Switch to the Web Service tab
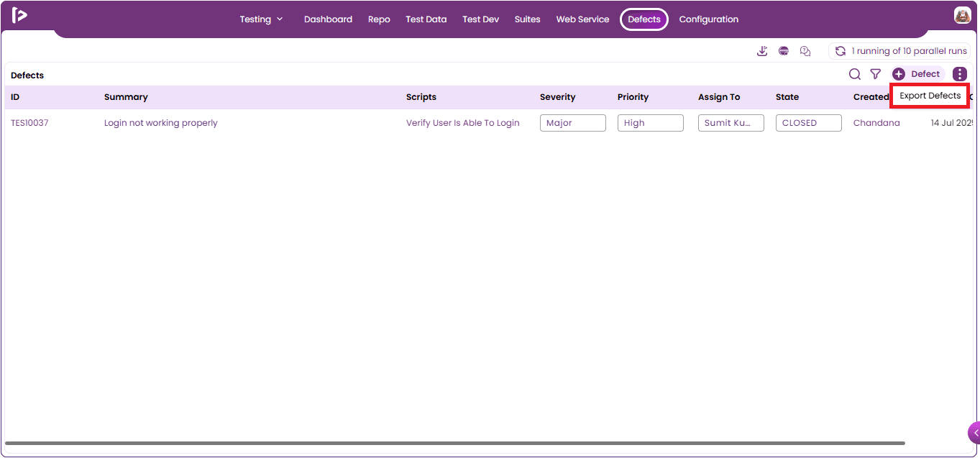 (x=582, y=19)
